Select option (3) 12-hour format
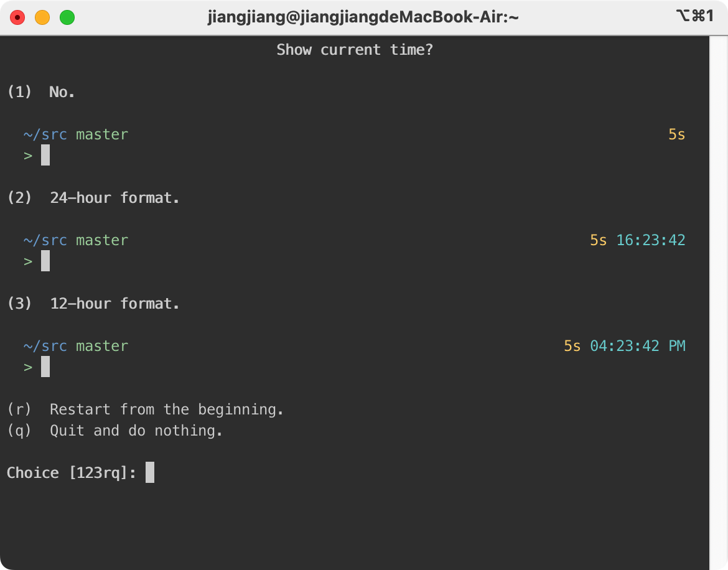The width and height of the screenshot is (728, 570). [93, 304]
